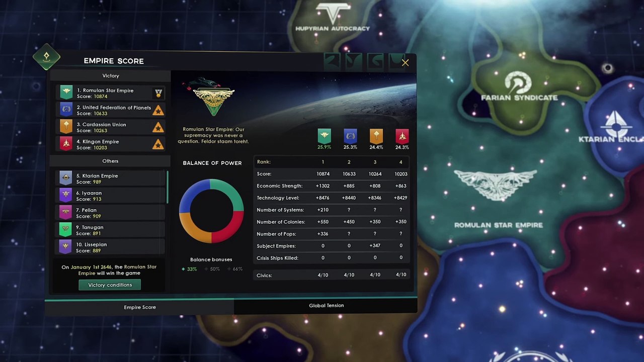644x362 pixels.
Task: Click the HUPYRIAN AUTOCRACY map label
Action: tap(333, 29)
